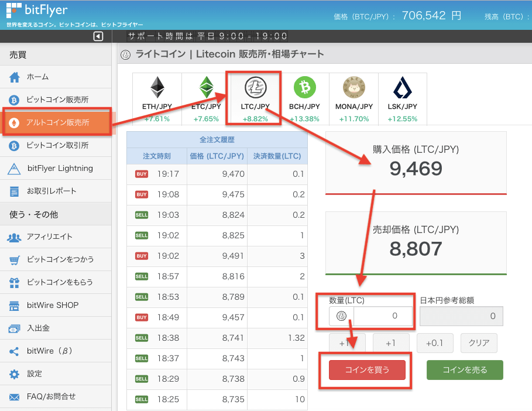The height and width of the screenshot is (411, 532).
Task: Click the ビットコインをつかう cart icon
Action: (x=14, y=260)
